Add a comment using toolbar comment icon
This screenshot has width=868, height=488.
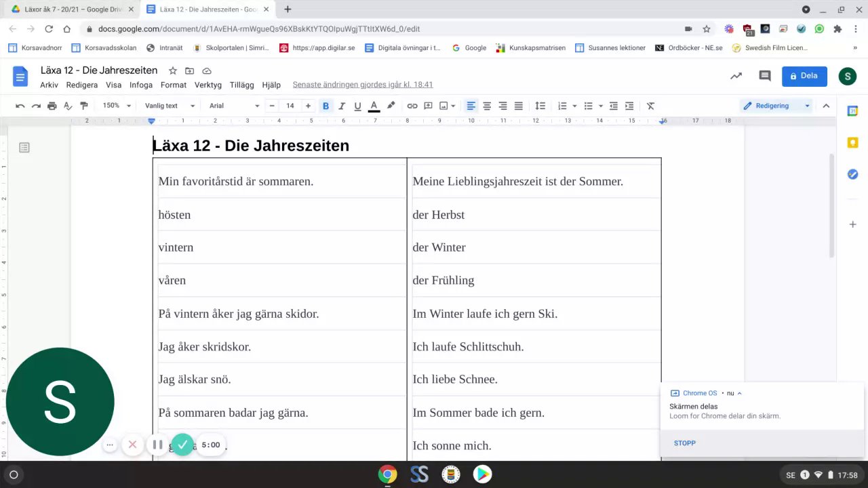(x=429, y=106)
